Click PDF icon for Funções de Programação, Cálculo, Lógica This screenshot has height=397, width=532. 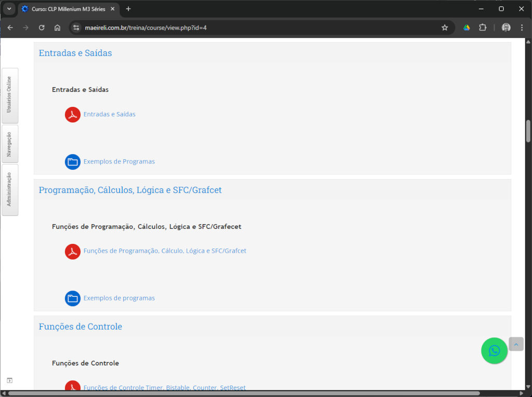73,252
